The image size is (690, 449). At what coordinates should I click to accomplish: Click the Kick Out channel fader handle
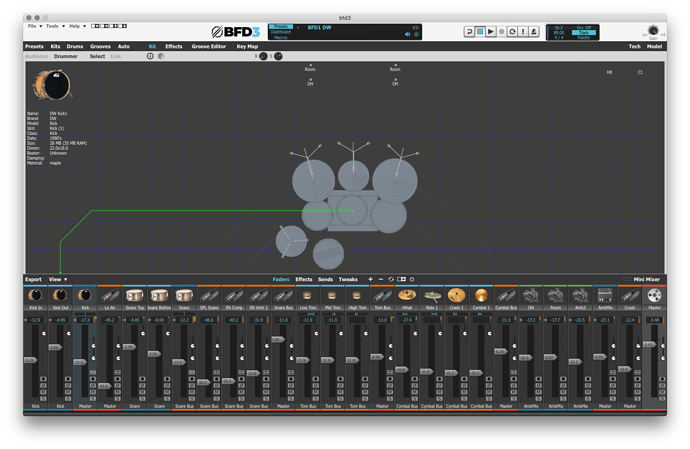coord(55,347)
